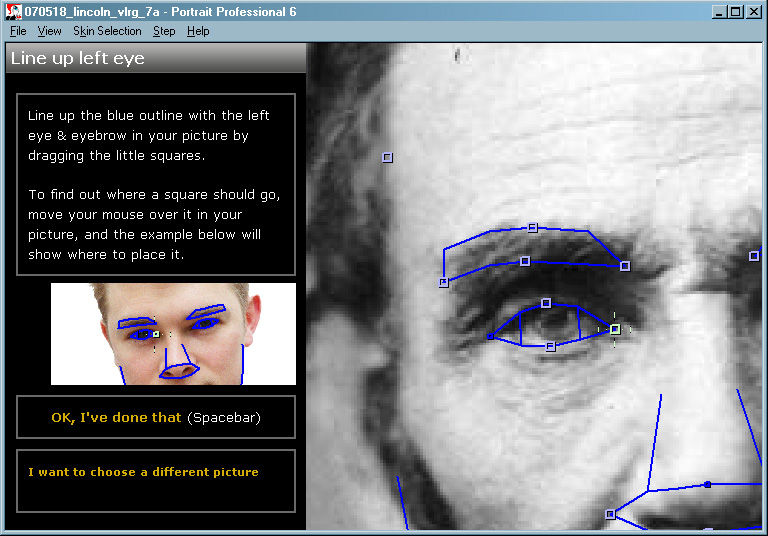
Task: Open the Step menu
Action: pyautogui.click(x=164, y=31)
